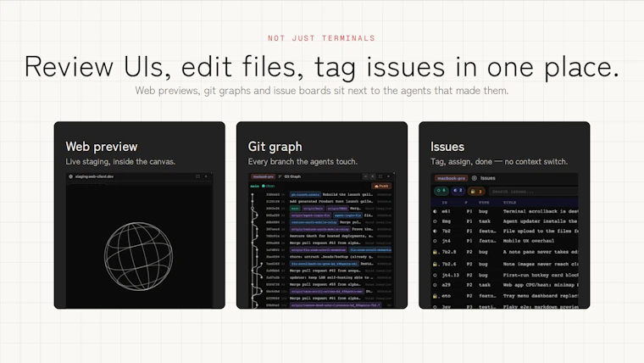The image size is (644, 363).
Task: Click the branch icon next to Git Graph
Action: click(280, 176)
